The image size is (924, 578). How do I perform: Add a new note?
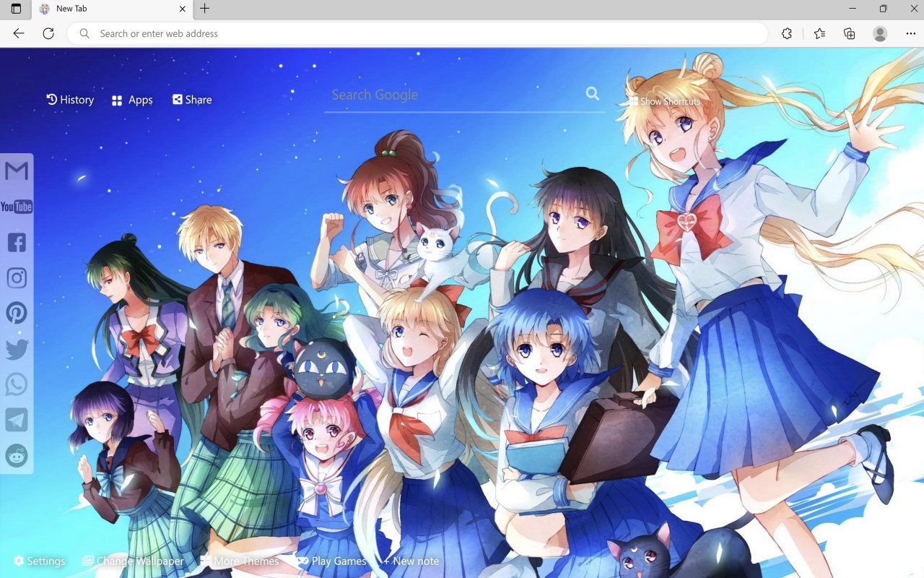411,561
